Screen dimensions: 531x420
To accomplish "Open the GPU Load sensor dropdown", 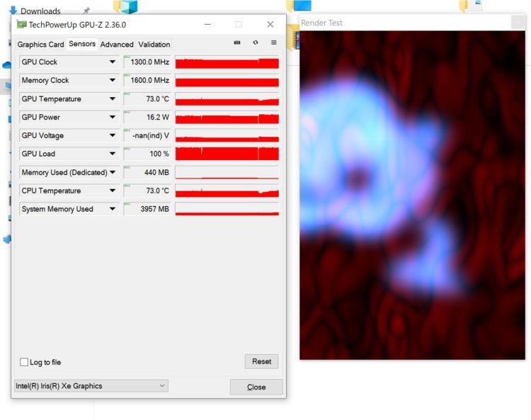I will tap(112, 154).
